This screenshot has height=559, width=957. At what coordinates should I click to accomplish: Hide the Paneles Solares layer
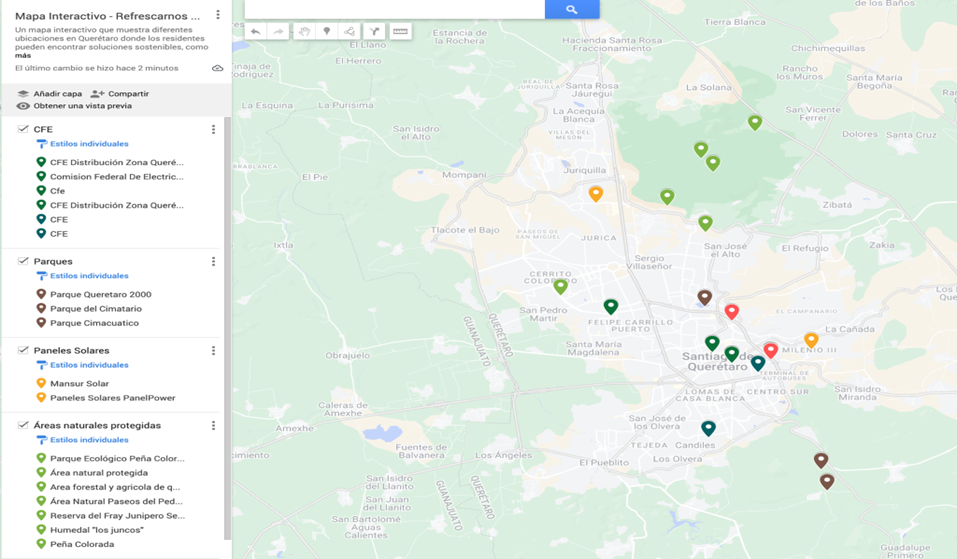click(23, 350)
